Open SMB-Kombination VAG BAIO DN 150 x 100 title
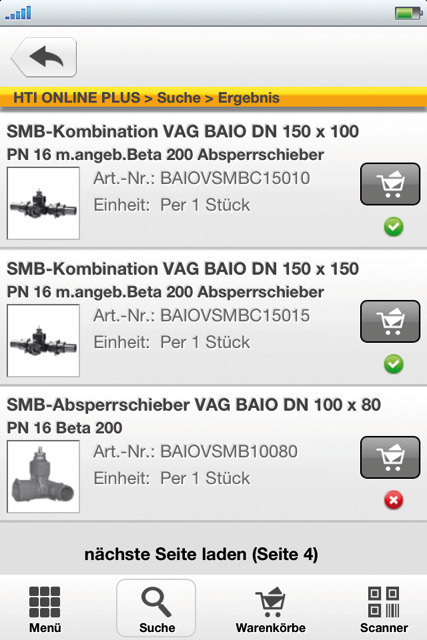This screenshot has width=427, height=640. (x=183, y=132)
